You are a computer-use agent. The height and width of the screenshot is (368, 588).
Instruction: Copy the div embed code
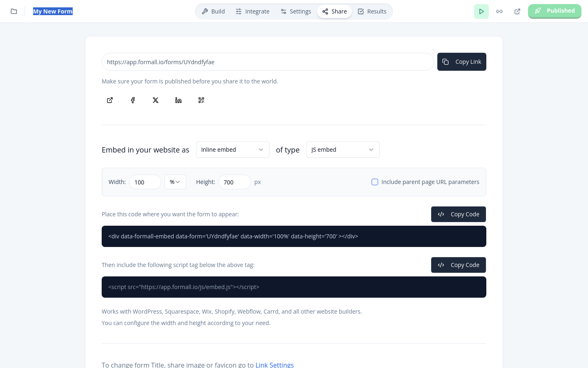coord(459,214)
